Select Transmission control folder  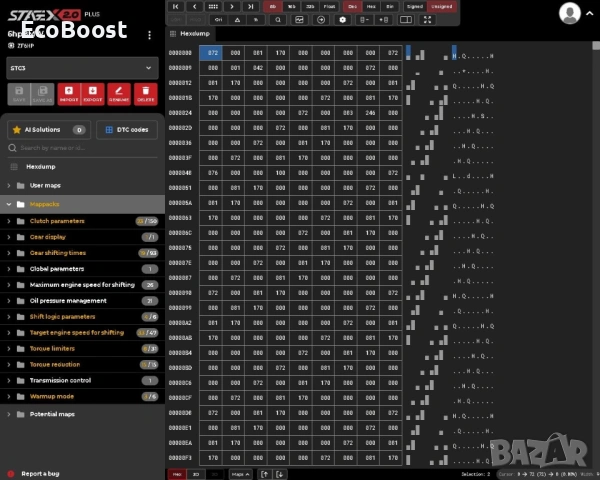point(82,380)
